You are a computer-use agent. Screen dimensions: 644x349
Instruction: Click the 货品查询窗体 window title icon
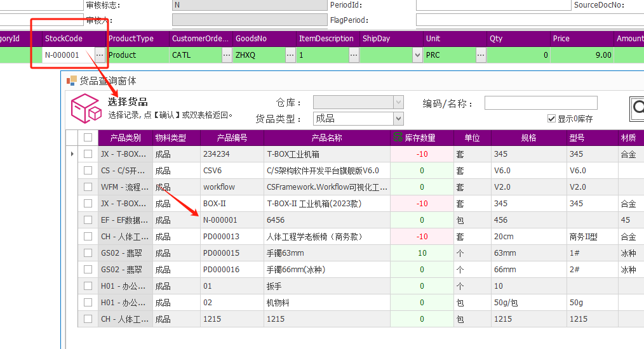72,81
